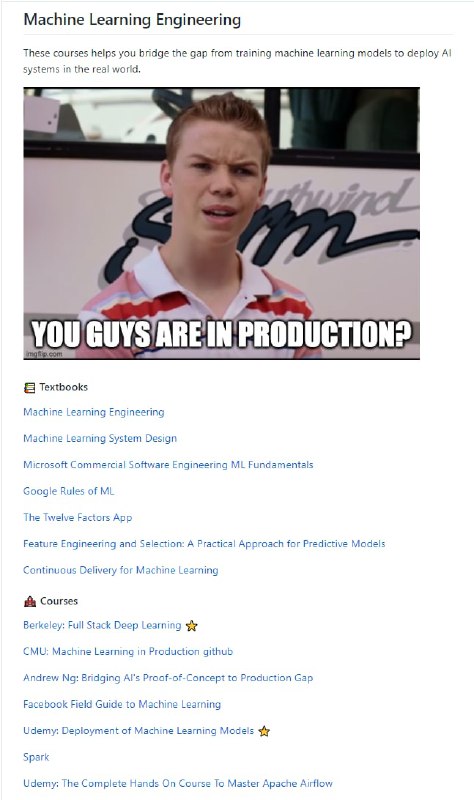Open the Google Rules of ML link
This screenshot has width=474, height=800.
(x=69, y=491)
